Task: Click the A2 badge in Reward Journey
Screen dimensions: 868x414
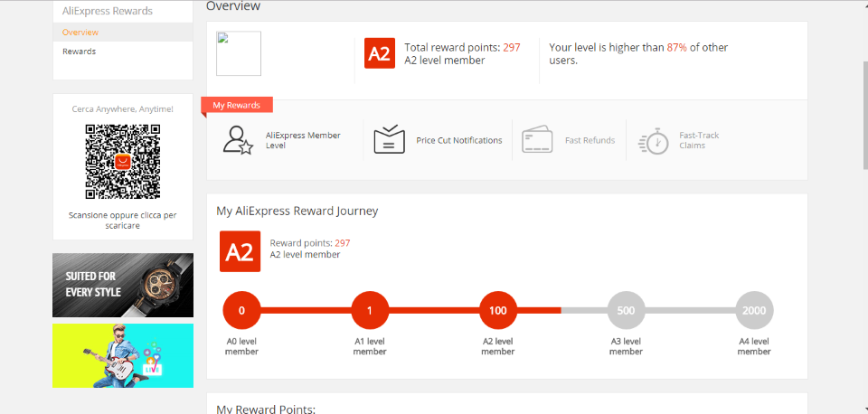Action: pyautogui.click(x=240, y=251)
